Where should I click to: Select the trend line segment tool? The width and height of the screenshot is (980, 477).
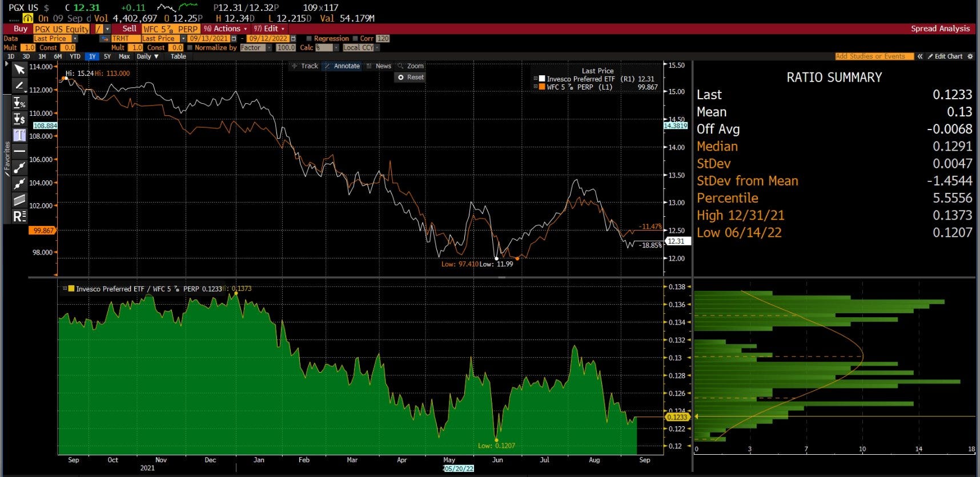(x=19, y=167)
